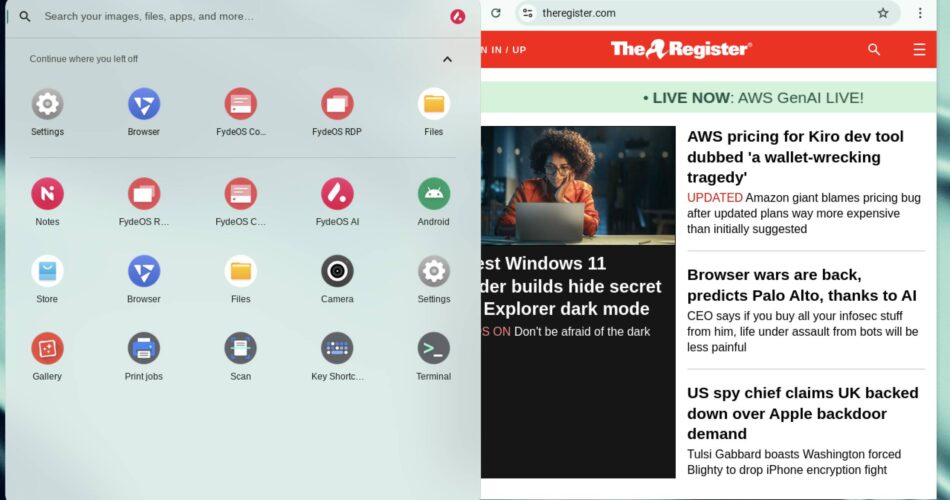Open US spy chief claims UK backed down article
Viewport: 950px width, 500px height.
802,413
